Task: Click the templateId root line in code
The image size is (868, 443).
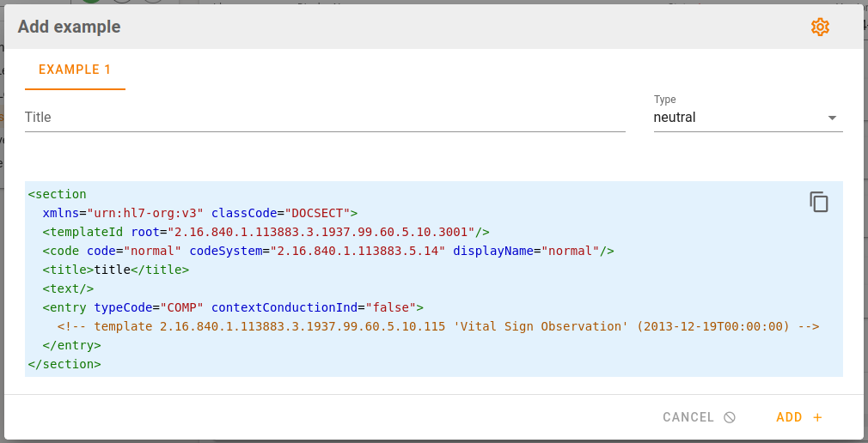Action: pyautogui.click(x=266, y=232)
